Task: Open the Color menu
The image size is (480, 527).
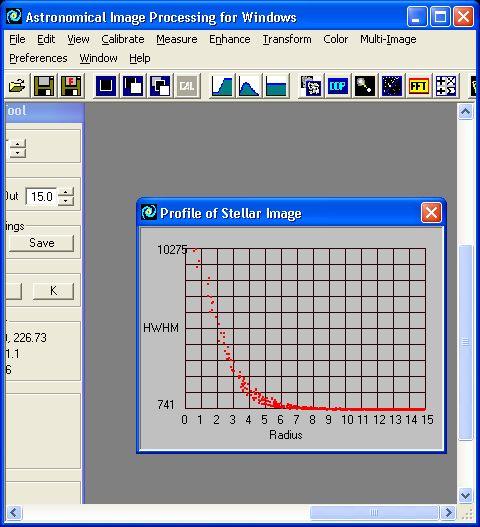Action: click(335, 39)
